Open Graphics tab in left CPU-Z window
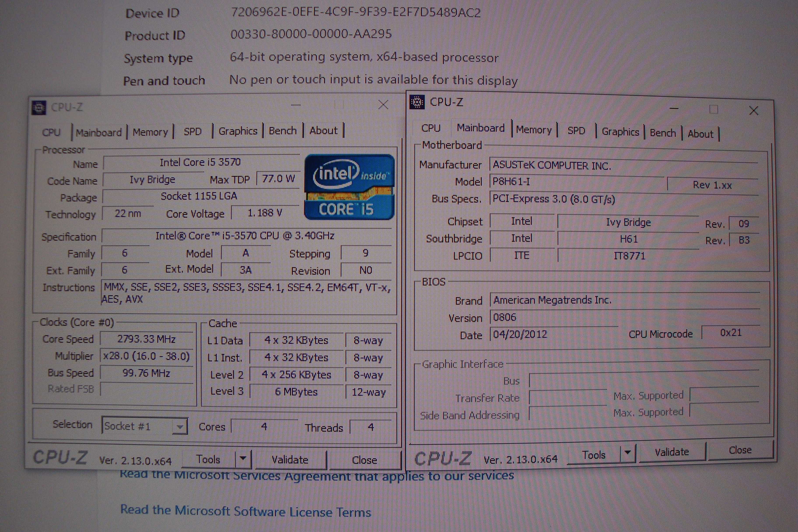This screenshot has height=532, width=798. [238, 131]
